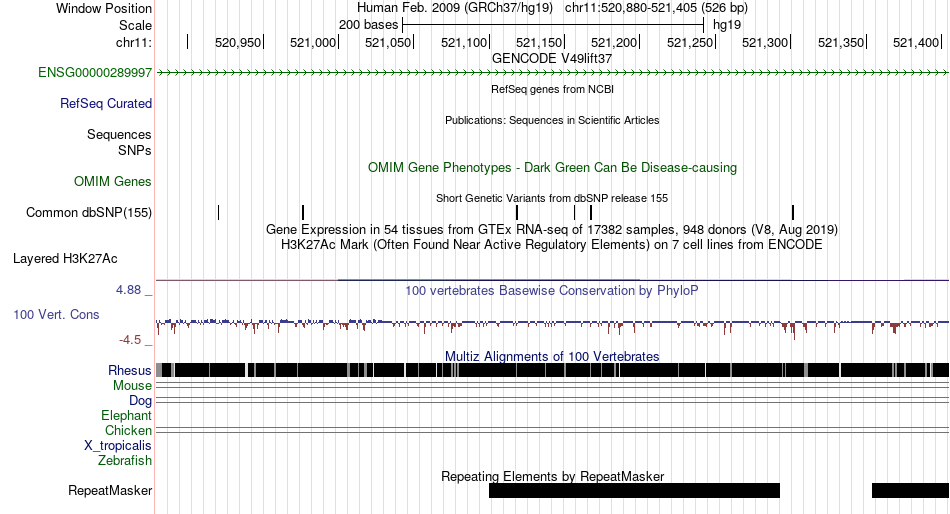Click the RefSeq genes from NCBI title
The image size is (950, 514).
point(552,89)
